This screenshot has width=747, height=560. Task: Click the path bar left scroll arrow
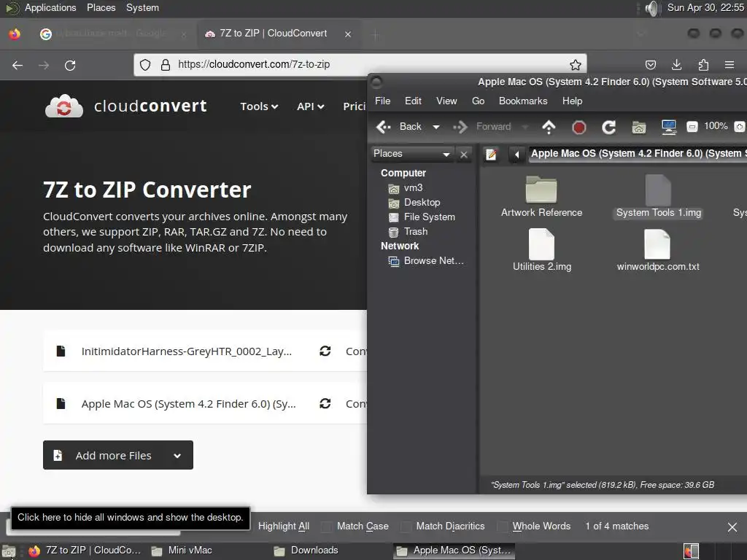click(516, 155)
